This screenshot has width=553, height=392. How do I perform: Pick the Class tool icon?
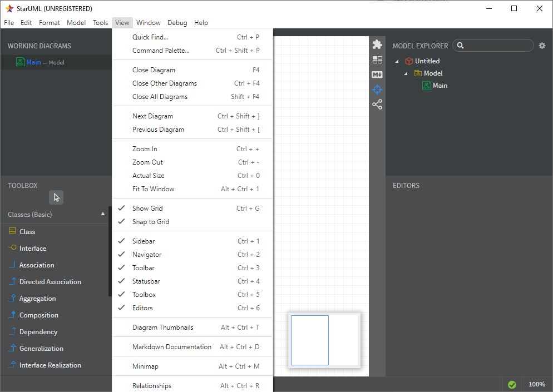tap(12, 231)
